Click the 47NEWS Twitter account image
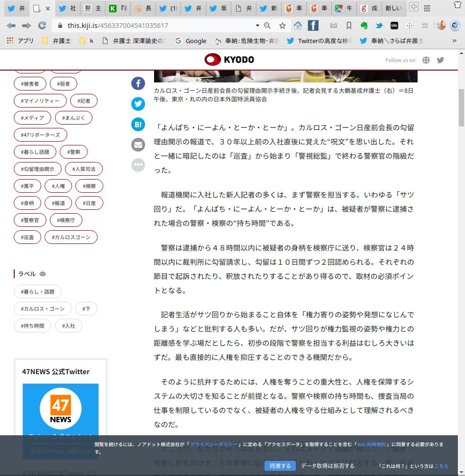Viewport: 465px width, 476px height. point(61,421)
